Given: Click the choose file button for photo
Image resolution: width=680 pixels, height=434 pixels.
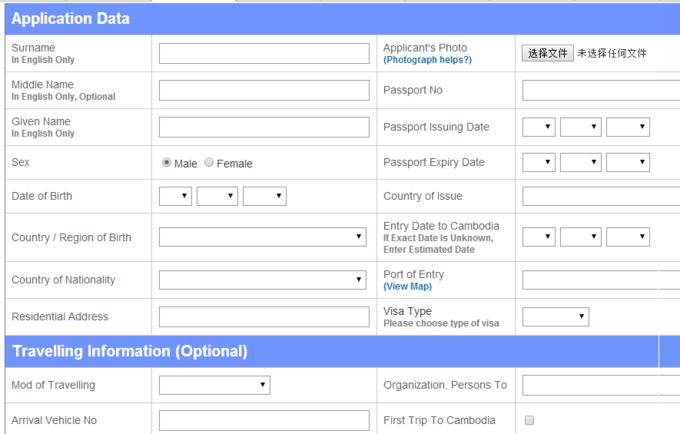Looking at the screenshot, I should (x=547, y=53).
